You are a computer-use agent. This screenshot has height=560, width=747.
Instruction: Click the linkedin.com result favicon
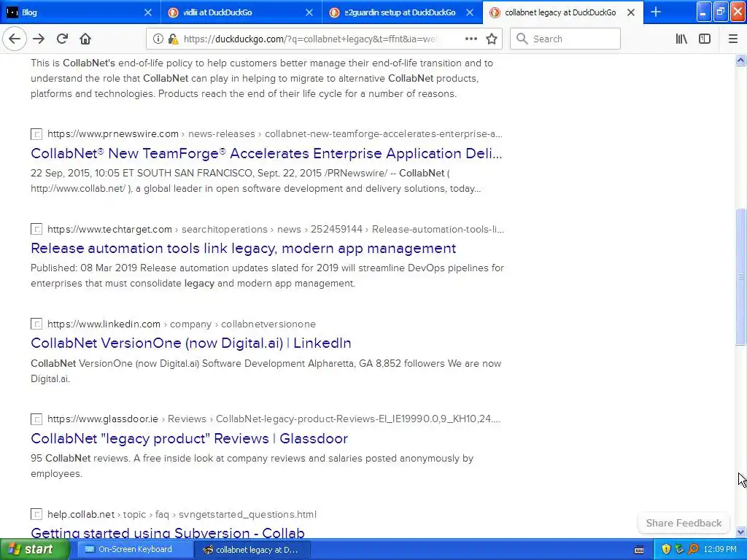(36, 324)
